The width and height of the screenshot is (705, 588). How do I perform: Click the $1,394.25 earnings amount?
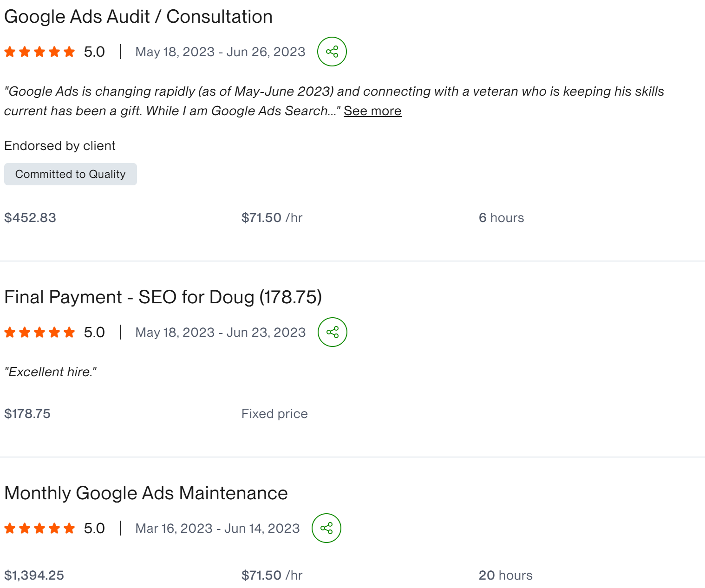(34, 575)
